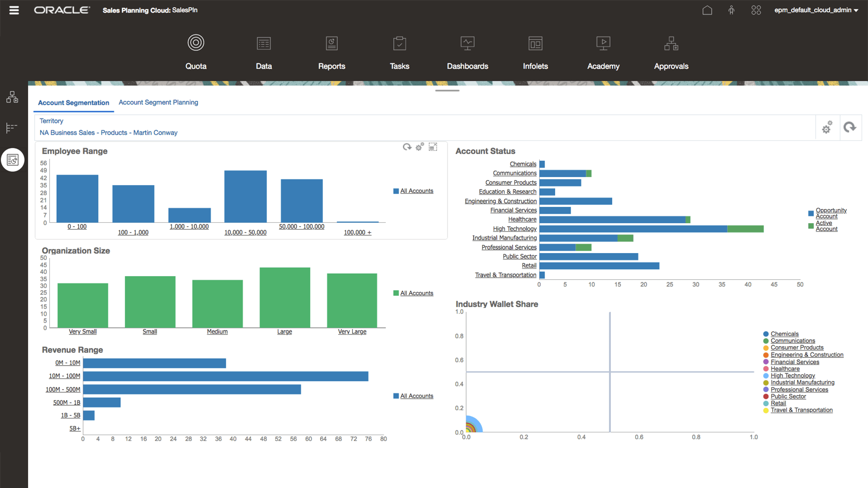Maximize the Employee Range chart
Screen dimensions: 868x488
tap(433, 146)
